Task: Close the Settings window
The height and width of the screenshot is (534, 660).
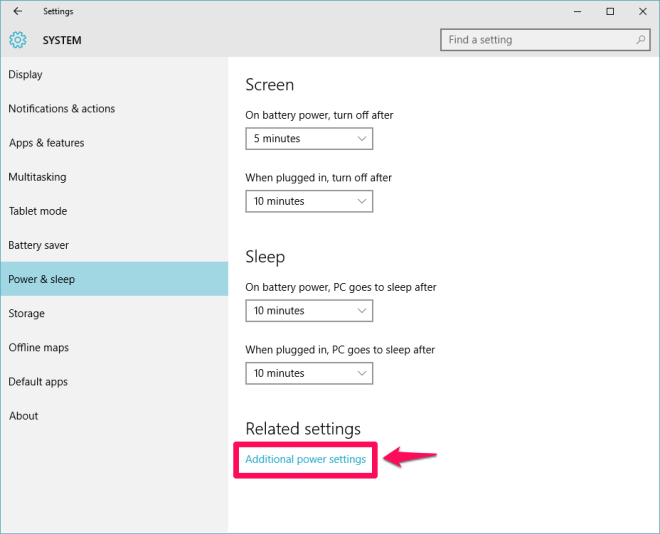Action: pyautogui.click(x=642, y=12)
